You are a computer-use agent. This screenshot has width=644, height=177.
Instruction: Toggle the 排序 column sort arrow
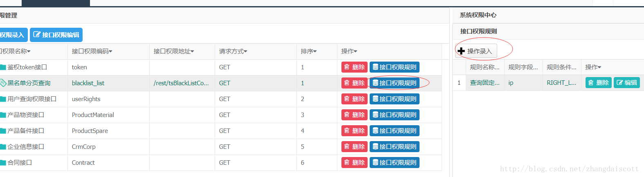315,51
